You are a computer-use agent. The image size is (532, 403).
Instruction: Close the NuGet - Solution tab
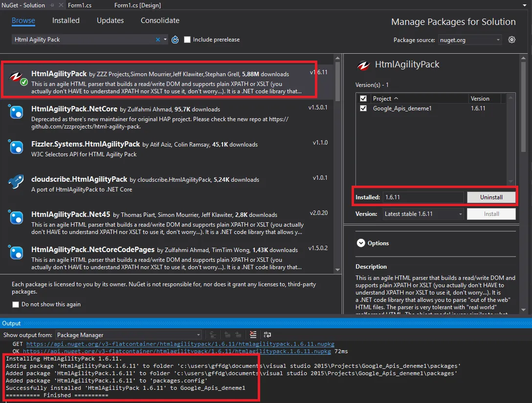[x=61, y=5]
